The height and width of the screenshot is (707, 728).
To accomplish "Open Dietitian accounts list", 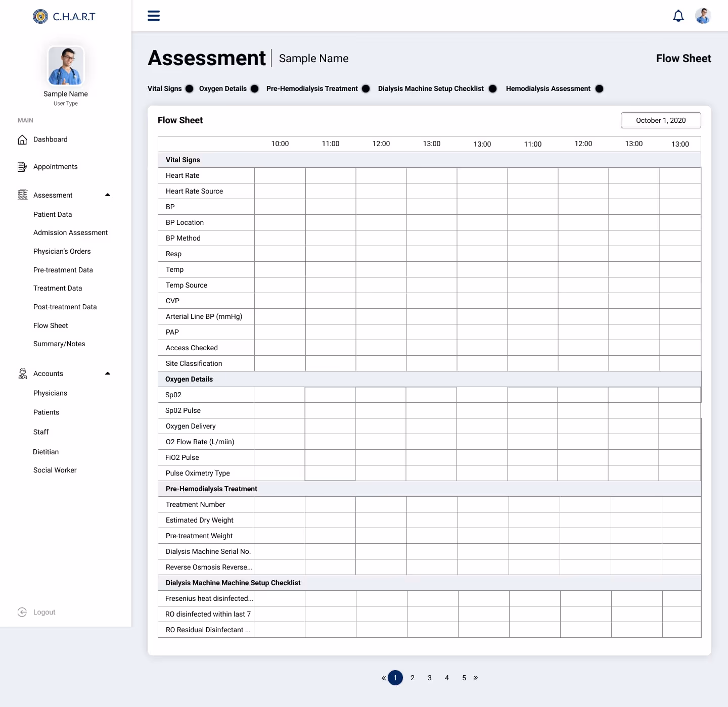I will click(46, 452).
